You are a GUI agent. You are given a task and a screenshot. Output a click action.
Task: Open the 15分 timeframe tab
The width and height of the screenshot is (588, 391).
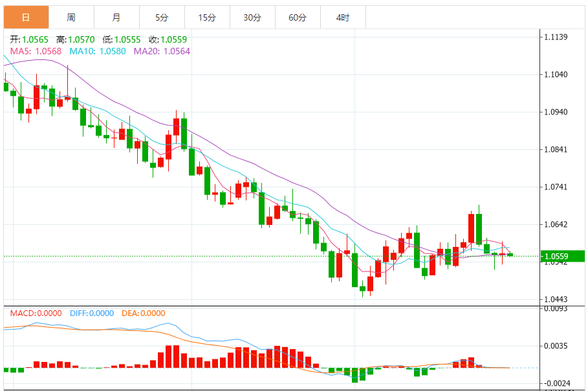[207, 17]
